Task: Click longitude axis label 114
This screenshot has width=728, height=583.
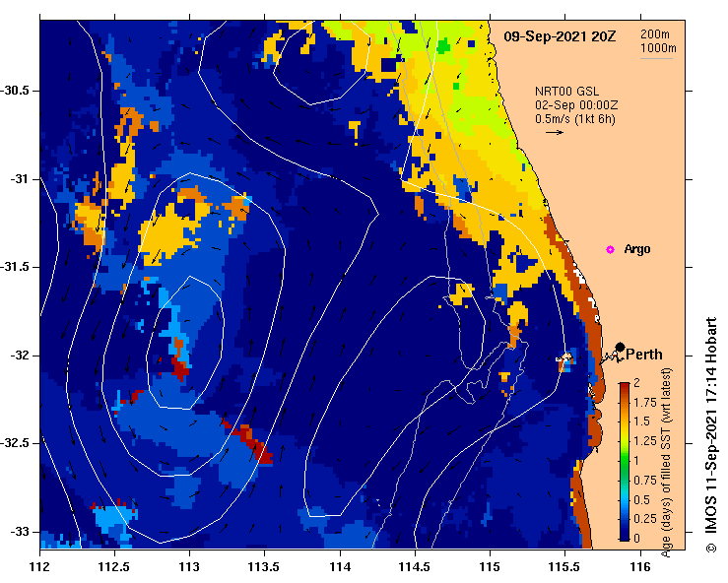Action: click(340, 567)
